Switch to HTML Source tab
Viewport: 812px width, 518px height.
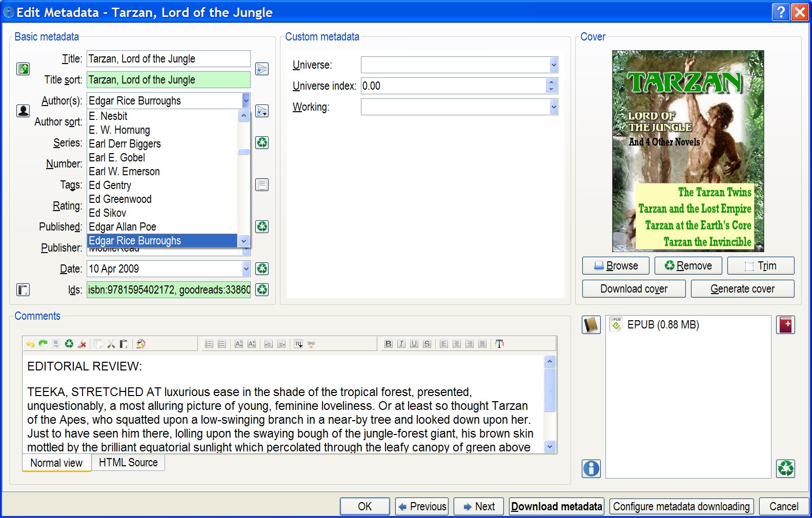(128, 462)
